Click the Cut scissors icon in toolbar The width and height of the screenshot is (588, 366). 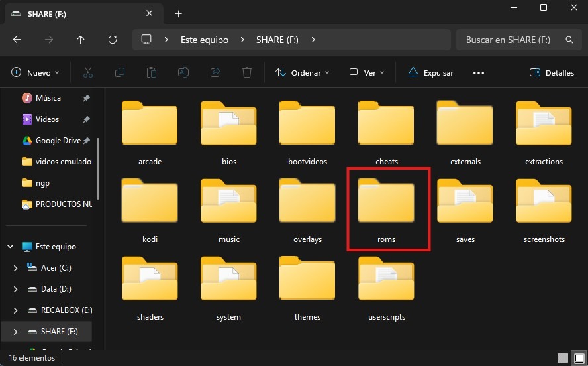tap(87, 72)
